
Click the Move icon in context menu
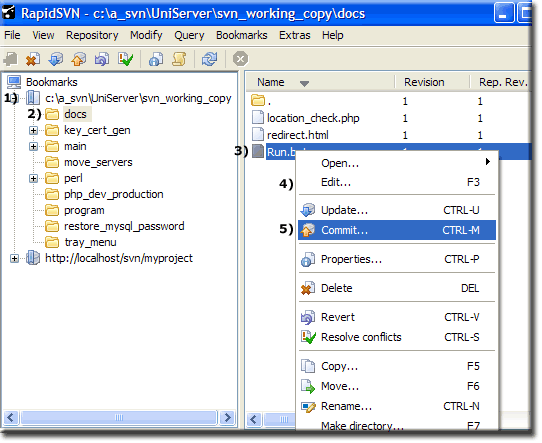coord(308,386)
